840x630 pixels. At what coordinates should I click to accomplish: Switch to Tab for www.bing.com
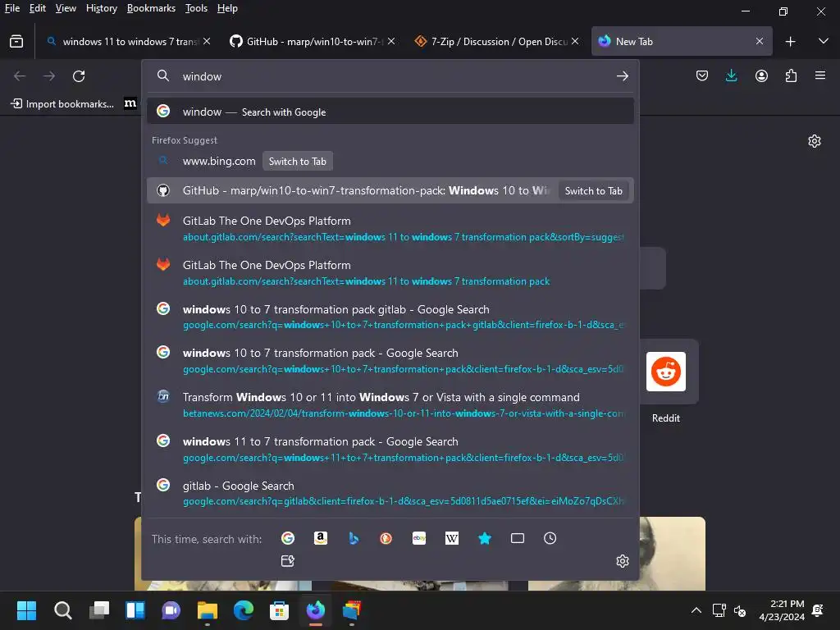click(297, 162)
